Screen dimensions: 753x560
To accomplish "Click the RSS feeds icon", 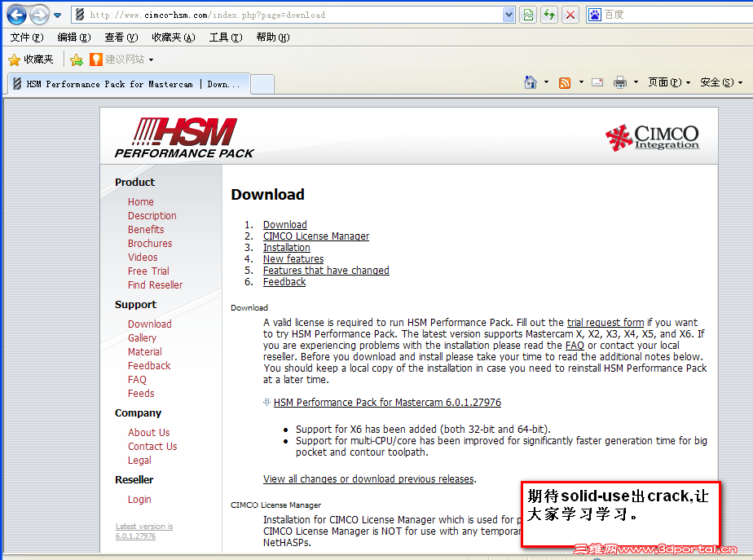I will tap(565, 82).
